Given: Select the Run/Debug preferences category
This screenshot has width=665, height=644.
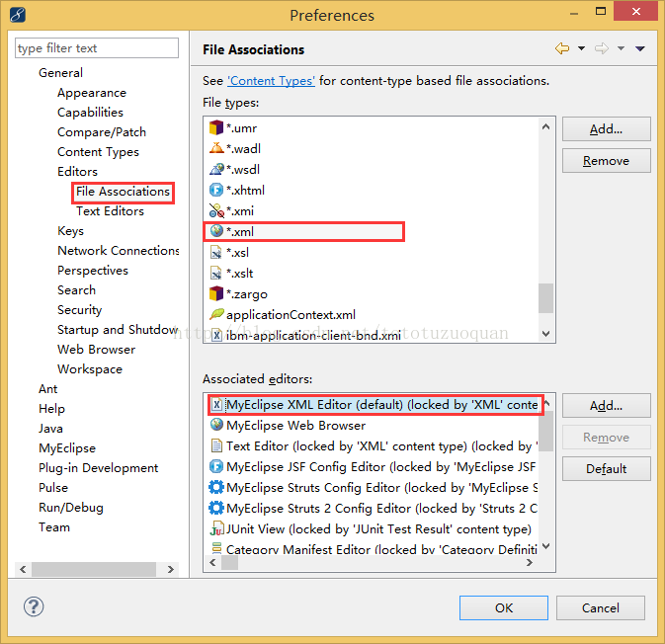Looking at the screenshot, I should coord(71,508).
